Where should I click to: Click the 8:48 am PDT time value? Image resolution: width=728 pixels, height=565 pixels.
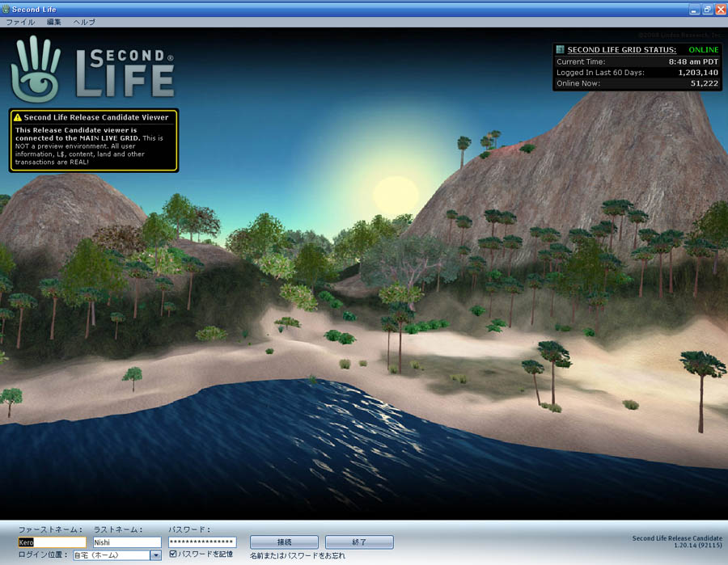coord(693,61)
